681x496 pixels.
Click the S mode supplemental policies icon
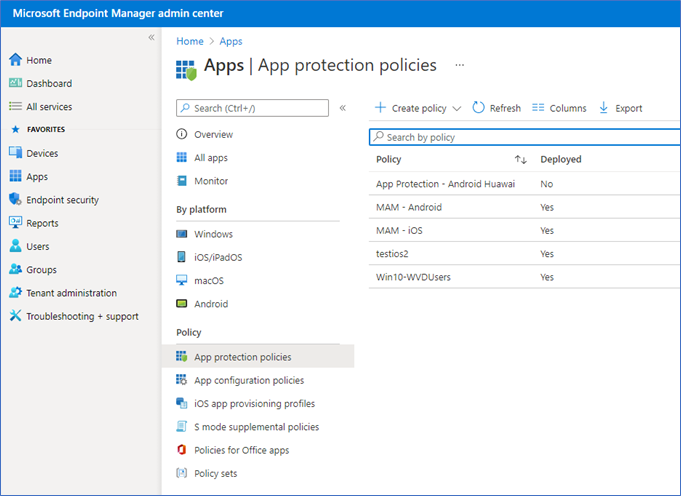tap(182, 427)
